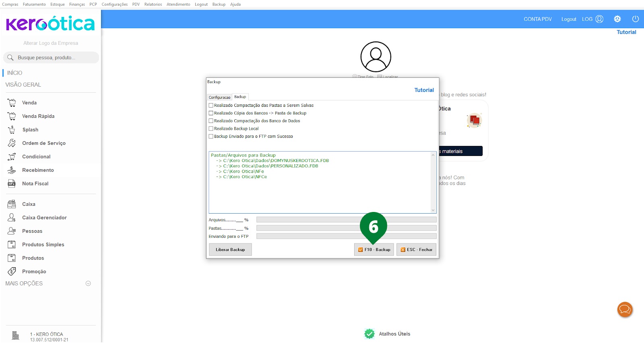Viewport: 644px width, 343px height.
Task: Click the list scrollbar down arrow
Action: point(433,210)
